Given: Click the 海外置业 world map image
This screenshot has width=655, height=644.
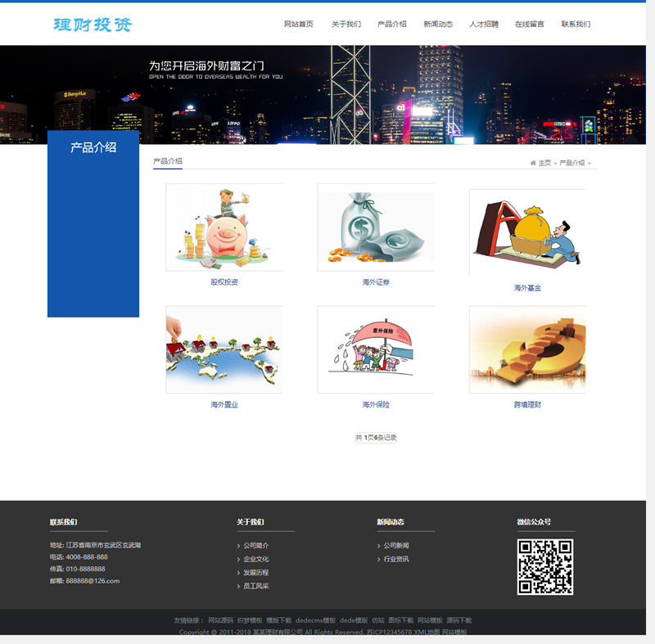Looking at the screenshot, I should coord(223,348).
